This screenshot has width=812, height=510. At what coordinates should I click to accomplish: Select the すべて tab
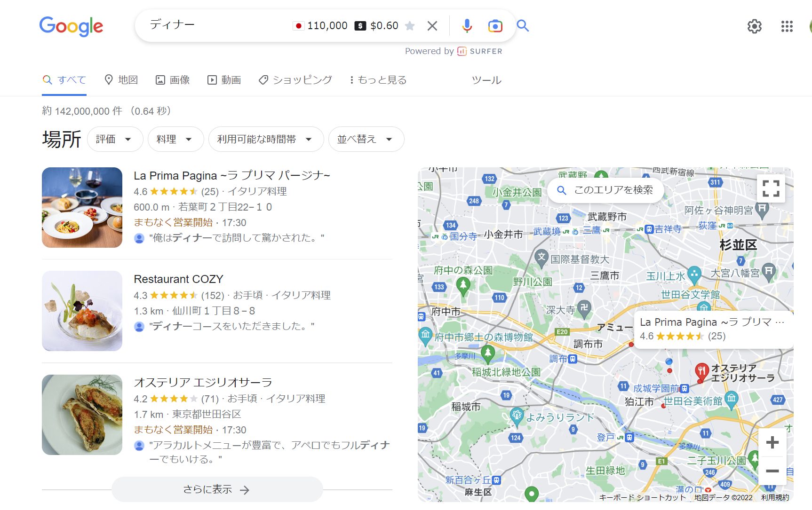64,80
